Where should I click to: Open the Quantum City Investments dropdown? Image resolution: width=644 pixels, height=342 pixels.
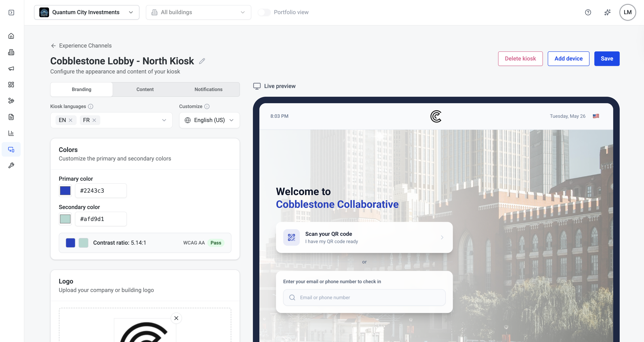87,12
